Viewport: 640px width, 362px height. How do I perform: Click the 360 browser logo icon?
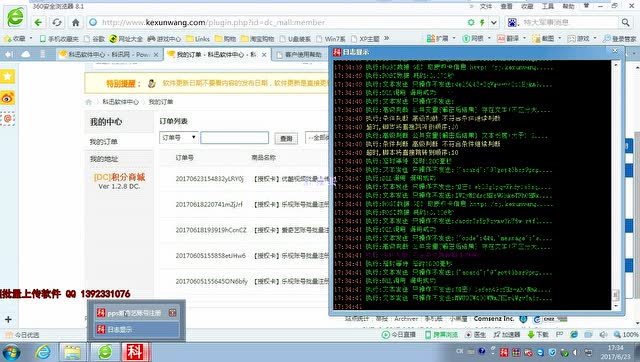(16, 17)
